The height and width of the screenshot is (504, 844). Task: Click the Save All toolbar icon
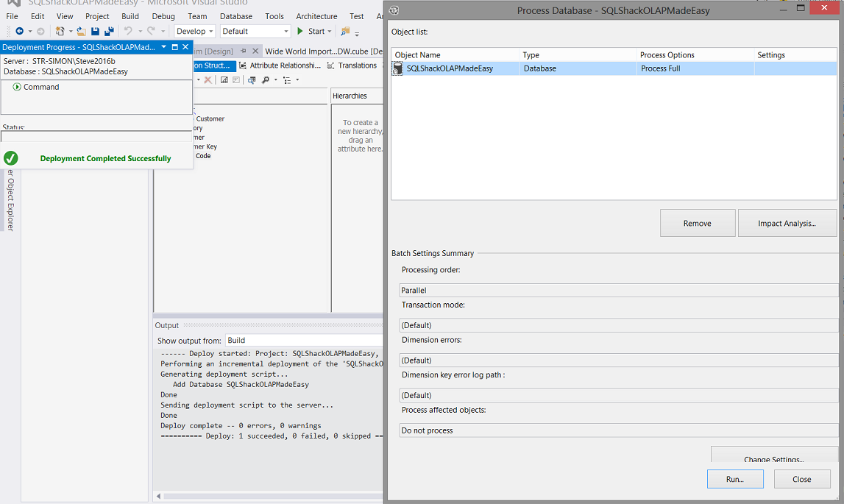tap(109, 32)
